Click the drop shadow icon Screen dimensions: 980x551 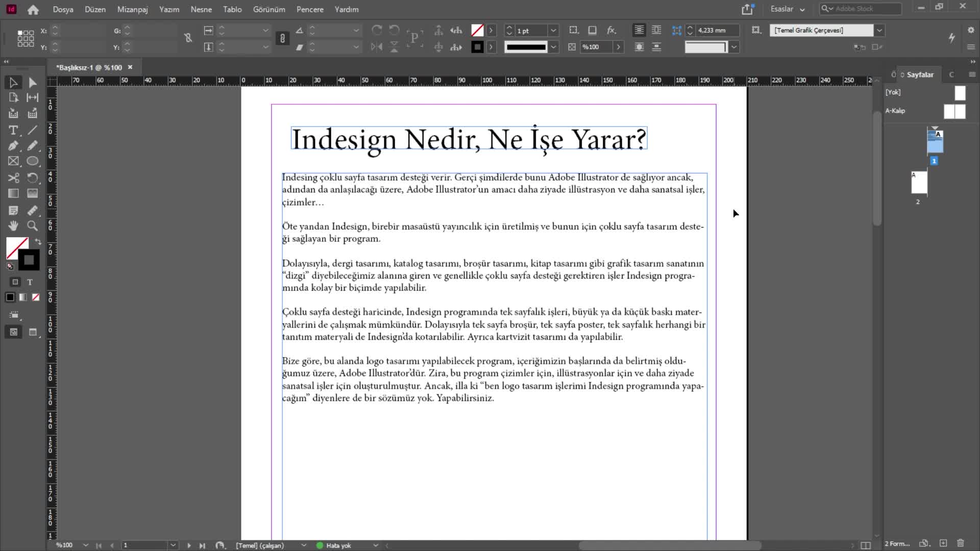click(592, 30)
